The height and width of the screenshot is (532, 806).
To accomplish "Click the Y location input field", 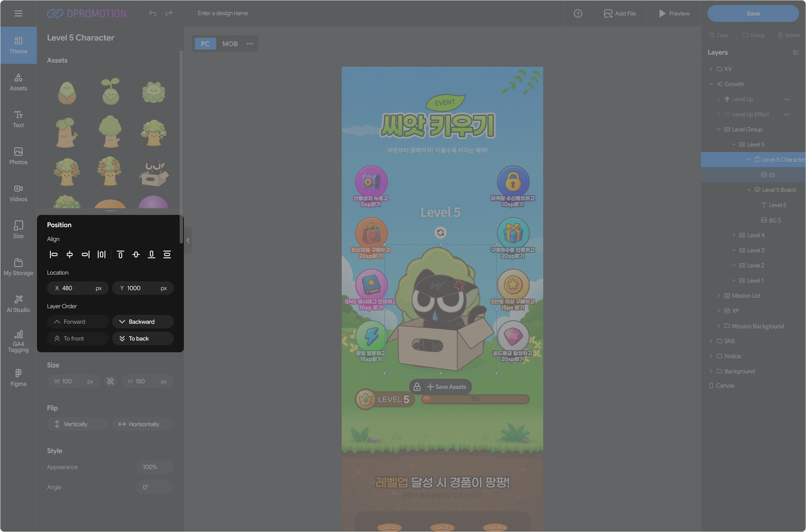I will (143, 288).
